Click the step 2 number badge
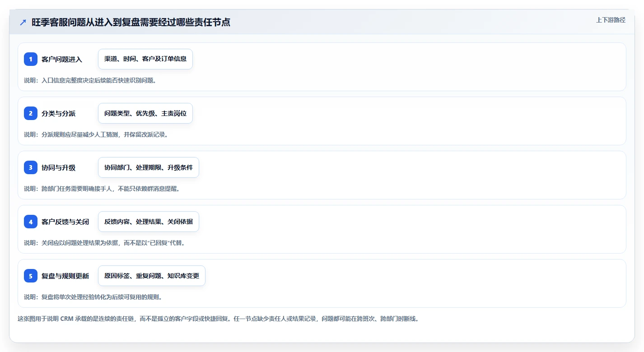This screenshot has height=352, width=644. coord(31,113)
